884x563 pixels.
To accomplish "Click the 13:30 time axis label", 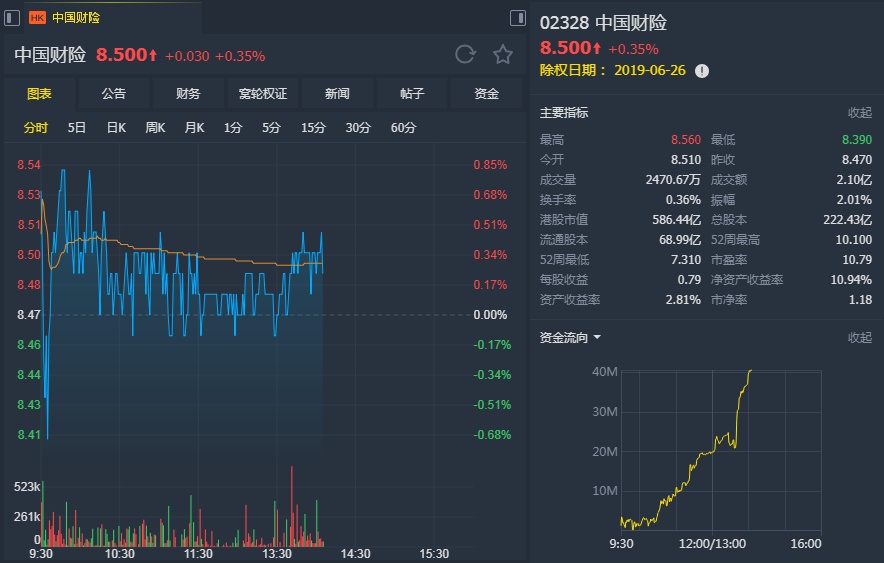I will pos(277,553).
